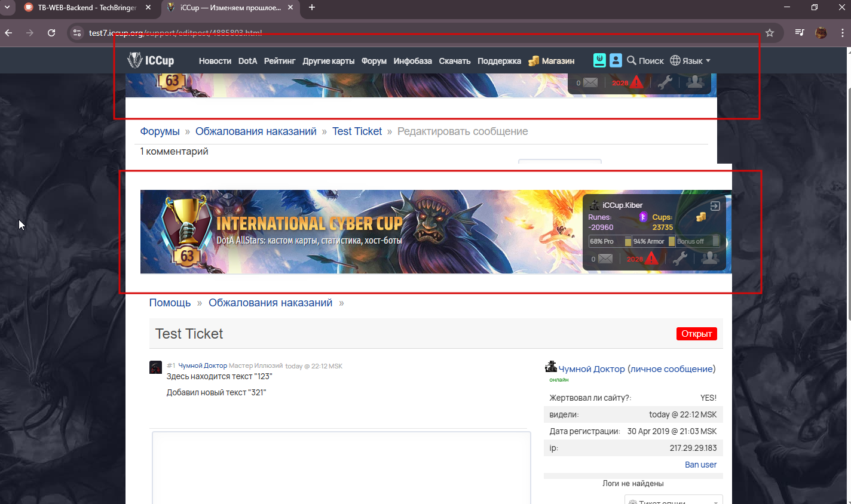Open Чумной Доктор profile link in post #1
This screenshot has width=851, height=504.
pyautogui.click(x=203, y=365)
